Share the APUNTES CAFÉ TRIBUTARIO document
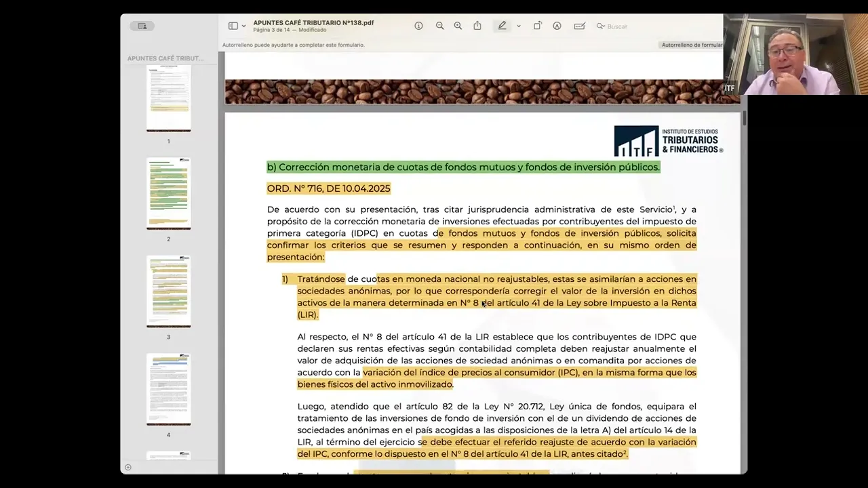This screenshot has width=868, height=488. pyautogui.click(x=477, y=25)
